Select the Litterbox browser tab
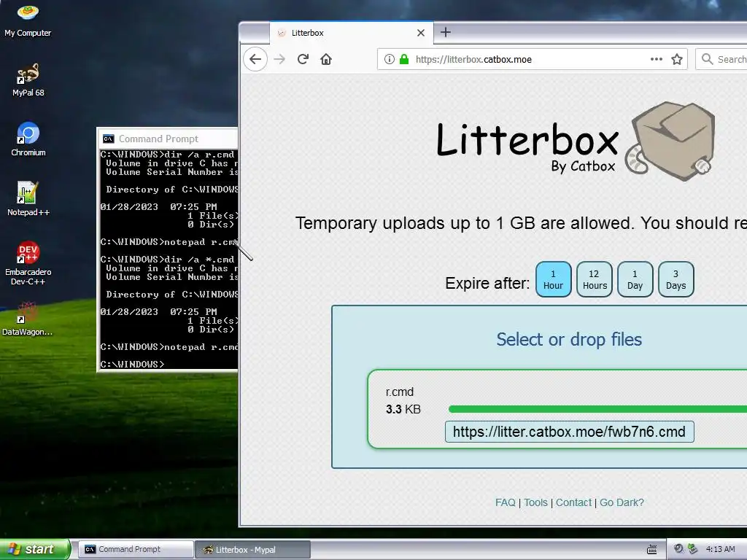Image resolution: width=747 pixels, height=560 pixels. pyautogui.click(x=351, y=33)
